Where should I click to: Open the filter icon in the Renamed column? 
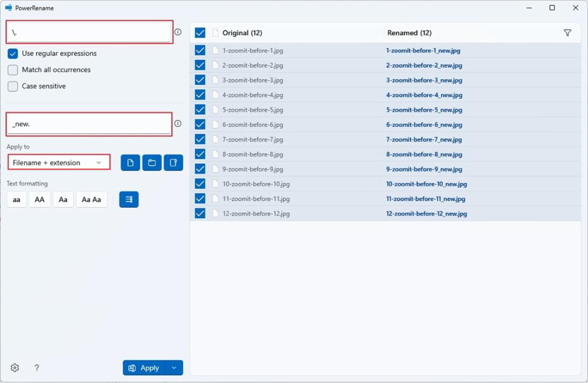click(x=567, y=33)
